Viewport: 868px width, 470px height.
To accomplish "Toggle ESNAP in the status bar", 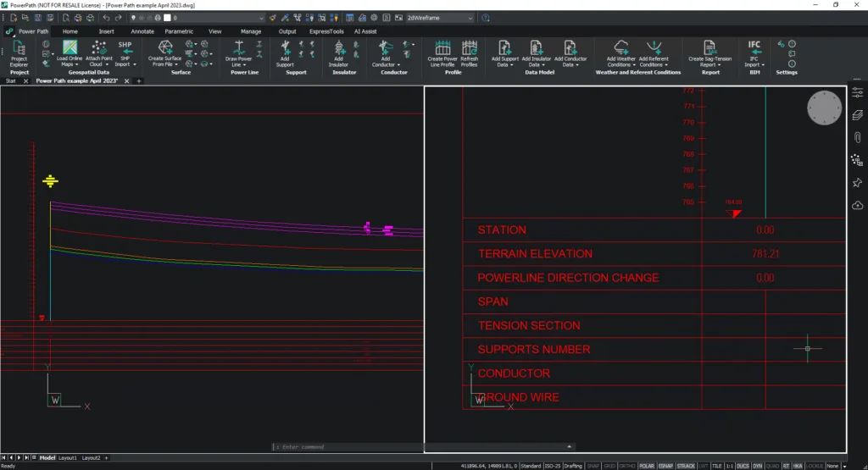I will tap(665, 466).
